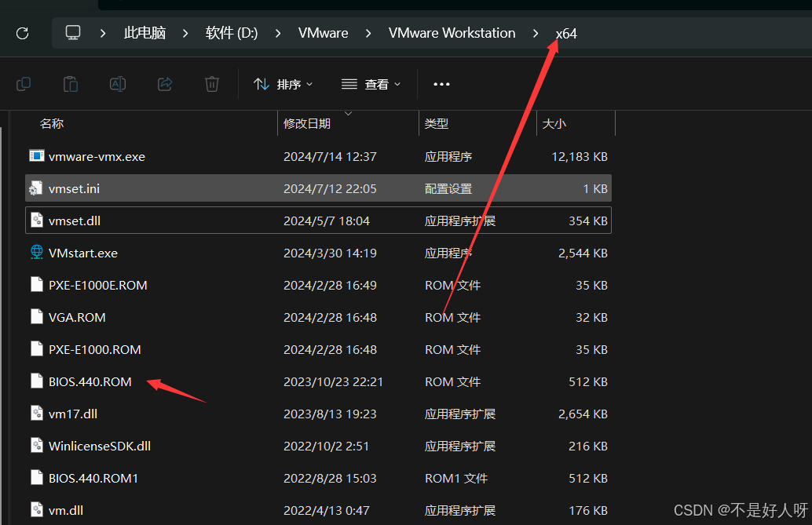Expand chevron after VMware in breadcrumb

pyautogui.click(x=368, y=33)
